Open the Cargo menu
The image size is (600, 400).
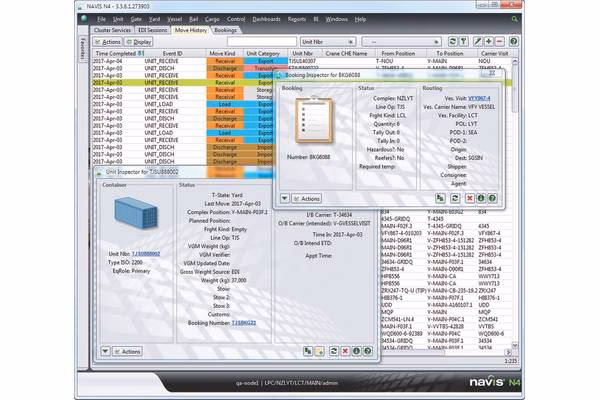[212, 19]
